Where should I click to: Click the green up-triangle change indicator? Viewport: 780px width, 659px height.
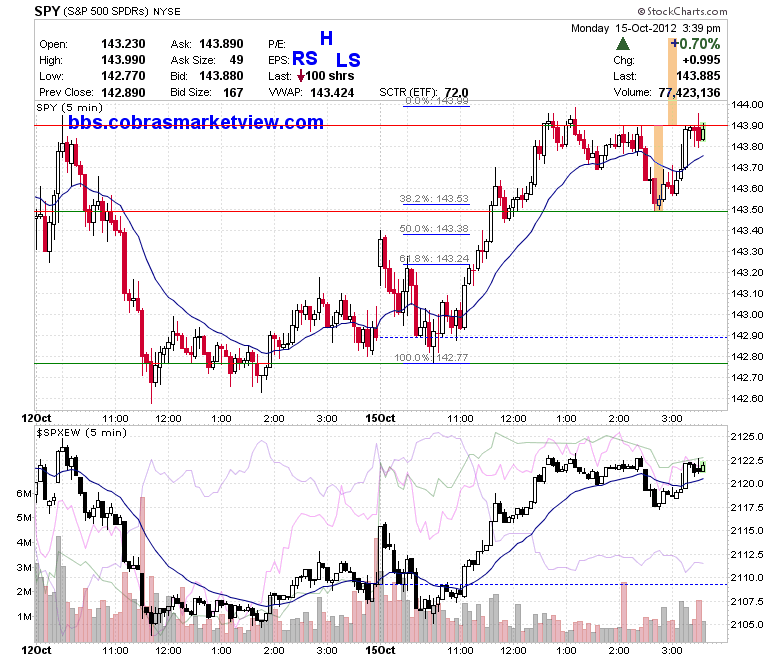pos(623,44)
